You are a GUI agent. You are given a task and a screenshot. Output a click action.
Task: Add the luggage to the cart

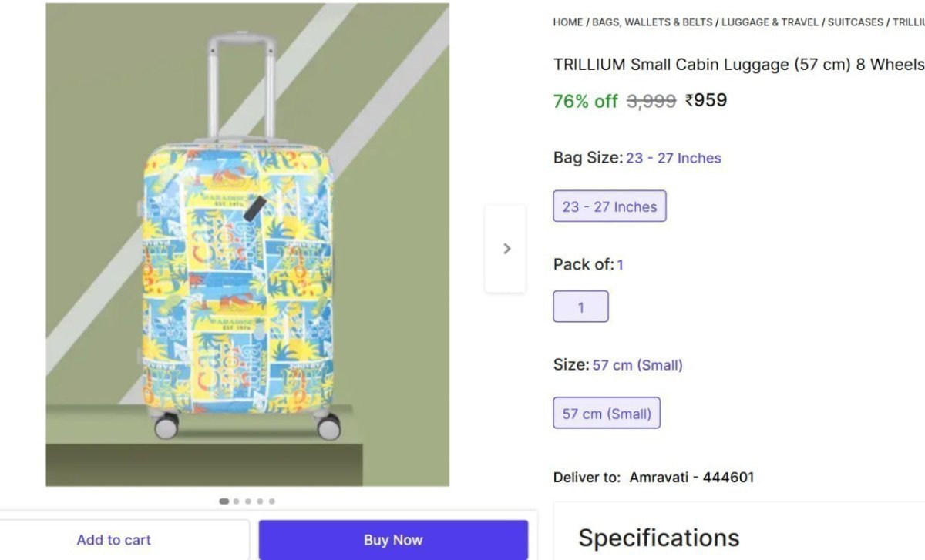coord(113,539)
